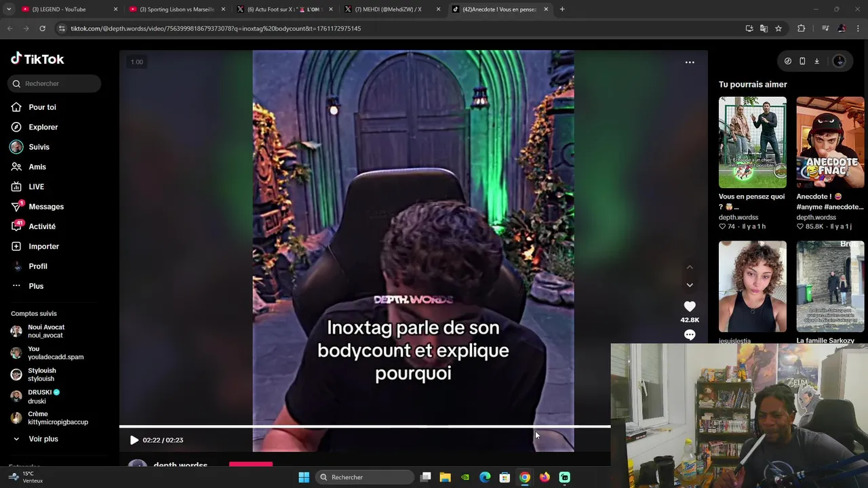This screenshot has height=488, width=868.
Task: Click the TikTok Rechercher search field
Action: point(55,83)
